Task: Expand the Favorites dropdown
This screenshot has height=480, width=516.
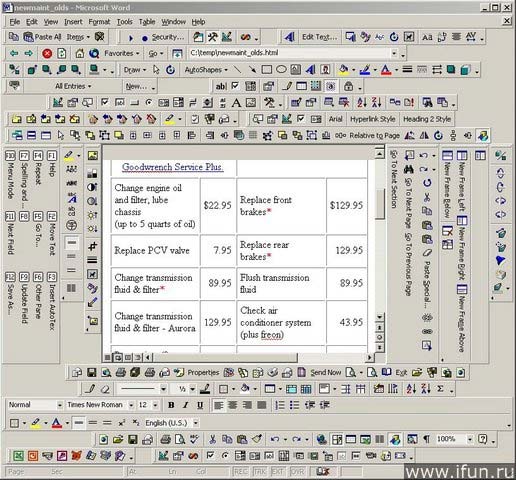Action: (121, 53)
